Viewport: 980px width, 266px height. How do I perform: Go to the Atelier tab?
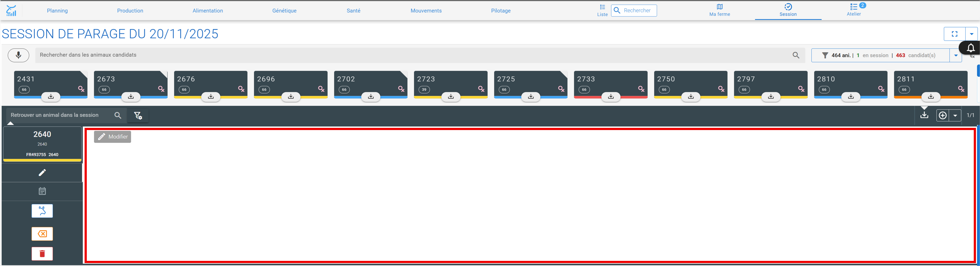[854, 10]
